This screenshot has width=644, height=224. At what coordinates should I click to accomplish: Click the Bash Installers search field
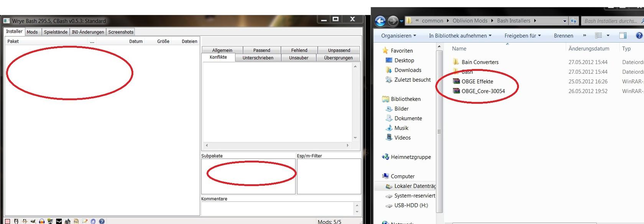pos(610,21)
